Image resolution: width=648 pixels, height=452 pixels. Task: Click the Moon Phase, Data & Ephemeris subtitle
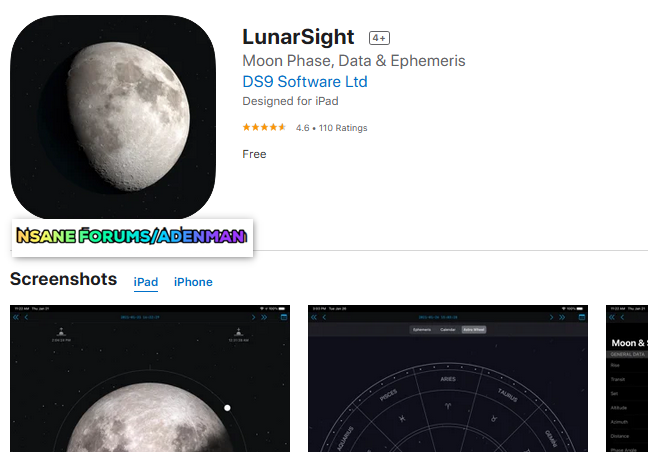(x=354, y=61)
